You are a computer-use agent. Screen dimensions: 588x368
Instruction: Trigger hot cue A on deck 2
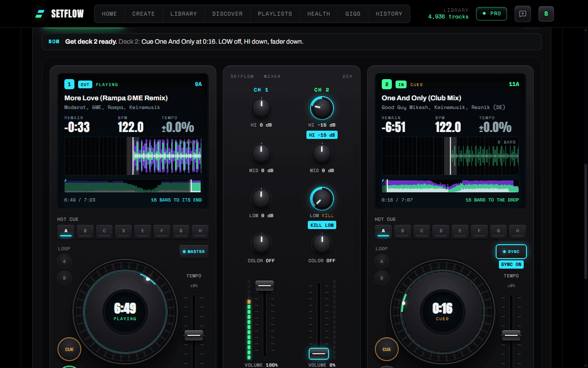pyautogui.click(x=383, y=231)
